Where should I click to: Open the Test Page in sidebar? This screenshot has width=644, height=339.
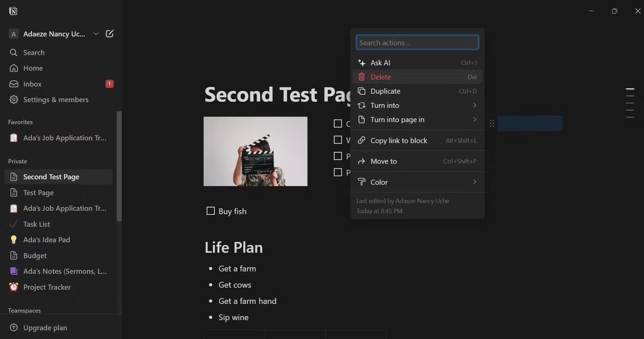coord(38,192)
